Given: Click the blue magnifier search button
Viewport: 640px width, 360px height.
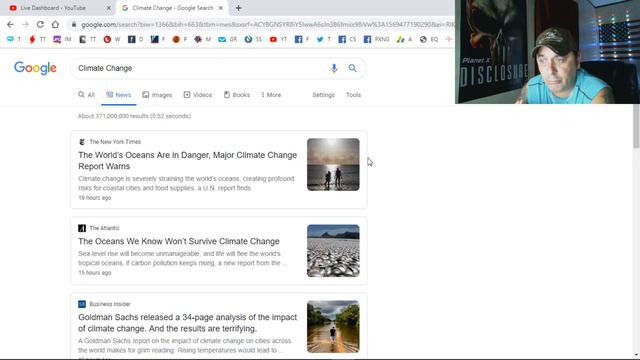Looking at the screenshot, I should tap(353, 68).
